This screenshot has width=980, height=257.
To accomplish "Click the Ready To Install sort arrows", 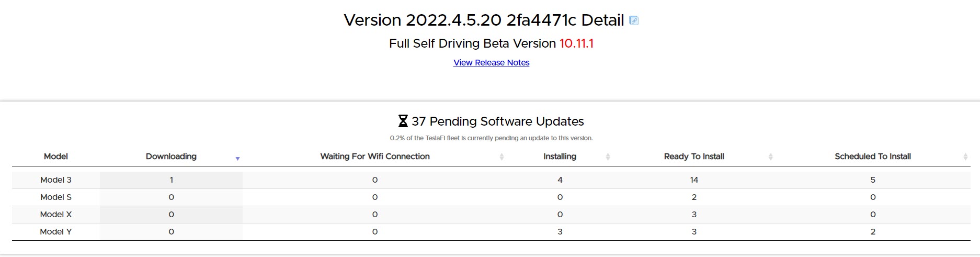I will 770,157.
